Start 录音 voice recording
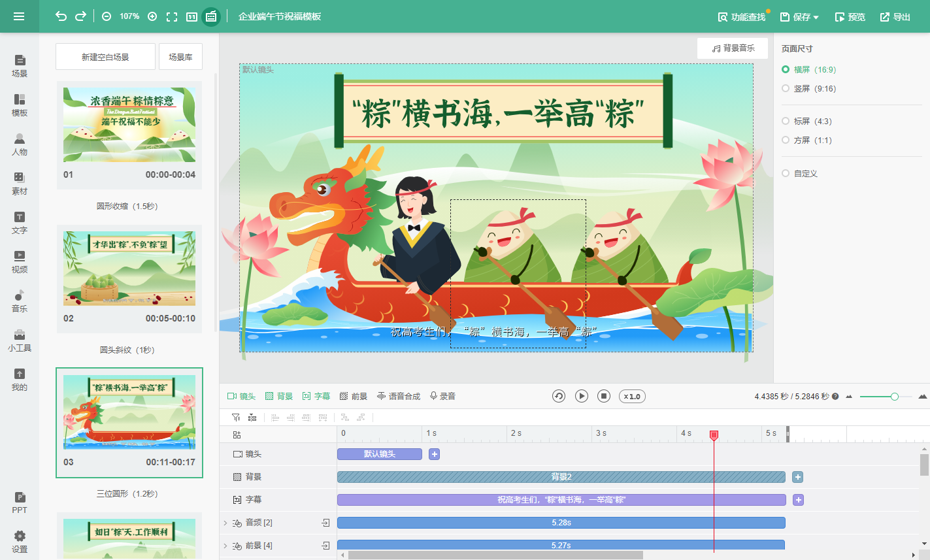The width and height of the screenshot is (930, 560). pos(442,396)
